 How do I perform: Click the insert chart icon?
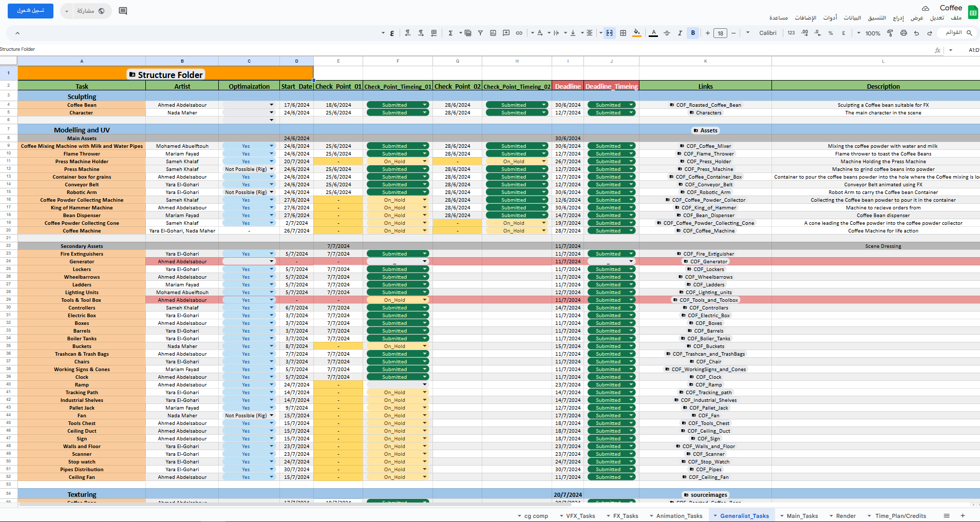[x=493, y=33]
